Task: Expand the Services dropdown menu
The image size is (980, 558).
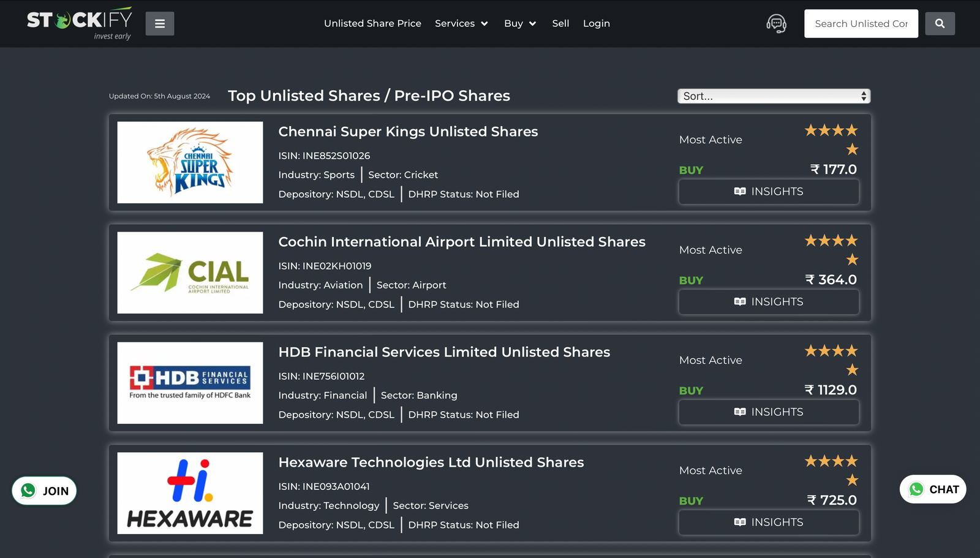Action: [x=461, y=23]
